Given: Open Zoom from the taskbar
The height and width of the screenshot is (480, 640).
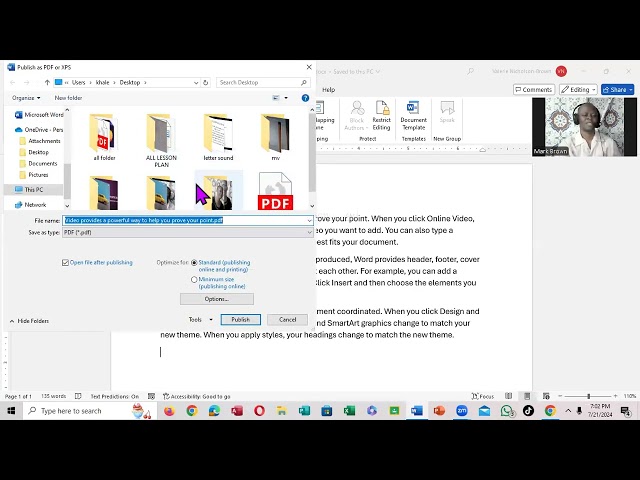Looking at the screenshot, I should coord(462,411).
